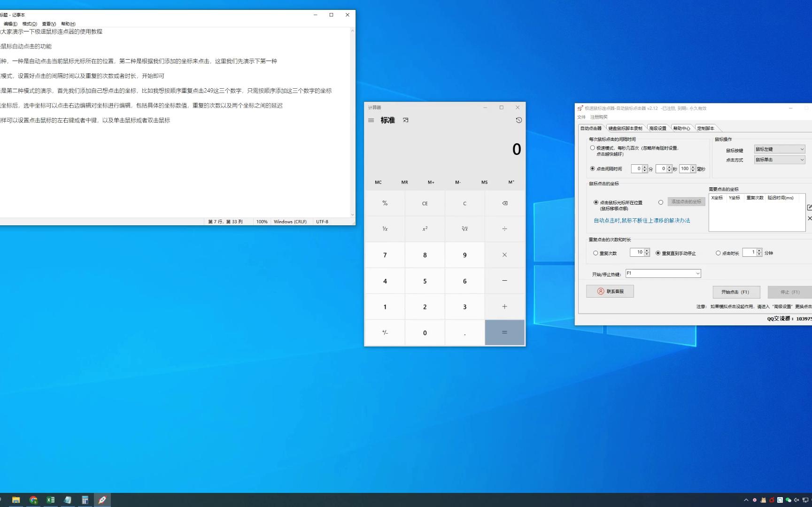The image size is (812, 507).
Task: Click the calculator CE button
Action: coord(425,203)
